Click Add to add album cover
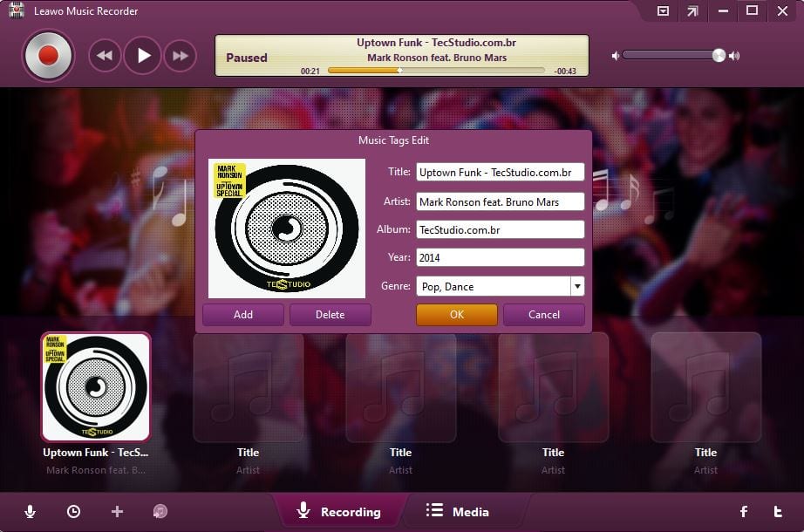The image size is (804, 532). (x=242, y=315)
